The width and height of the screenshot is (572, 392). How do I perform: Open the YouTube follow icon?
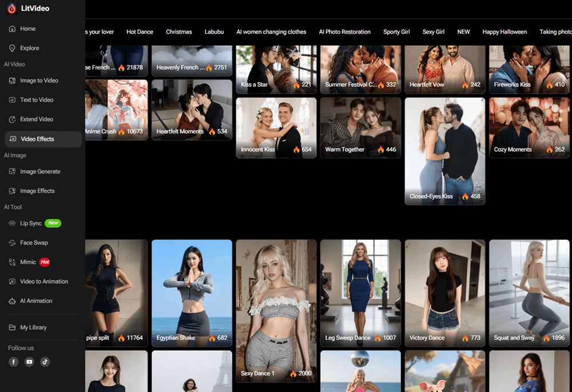29,362
